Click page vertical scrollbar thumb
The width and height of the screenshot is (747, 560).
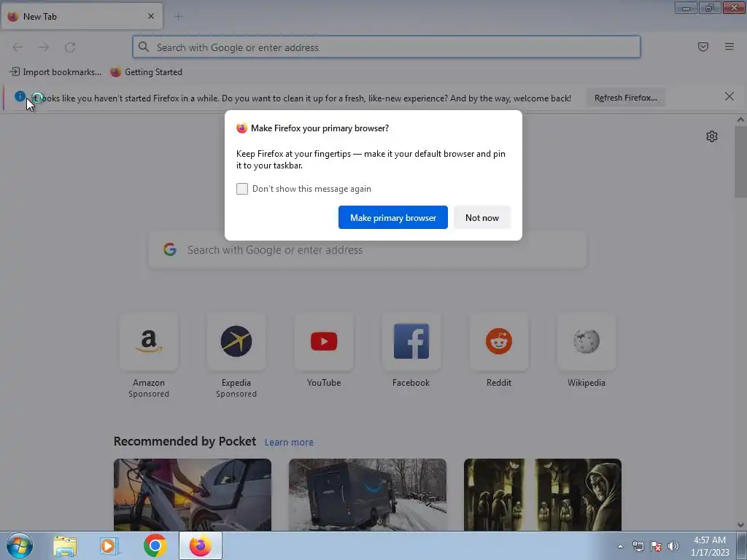click(740, 162)
